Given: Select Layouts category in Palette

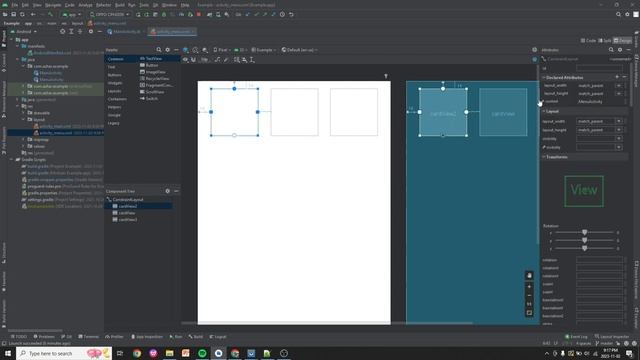Looking at the screenshot, I should [x=114, y=91].
